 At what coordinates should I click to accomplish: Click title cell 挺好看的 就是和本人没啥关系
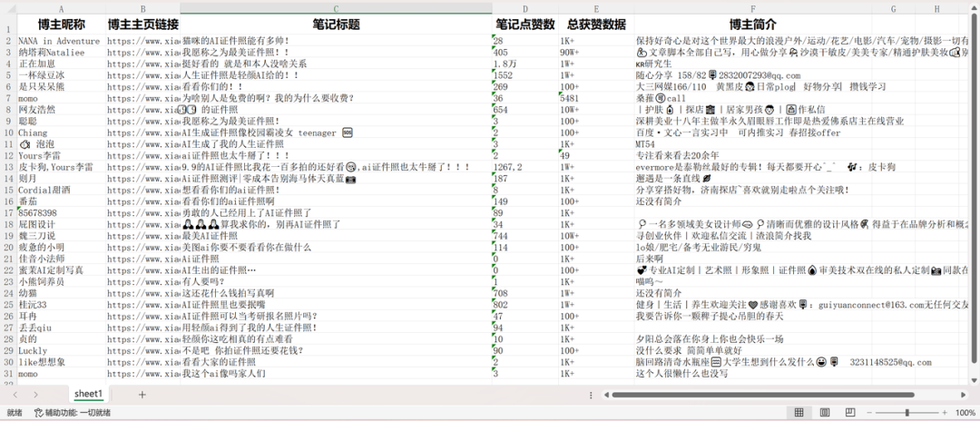pyautogui.click(x=337, y=64)
